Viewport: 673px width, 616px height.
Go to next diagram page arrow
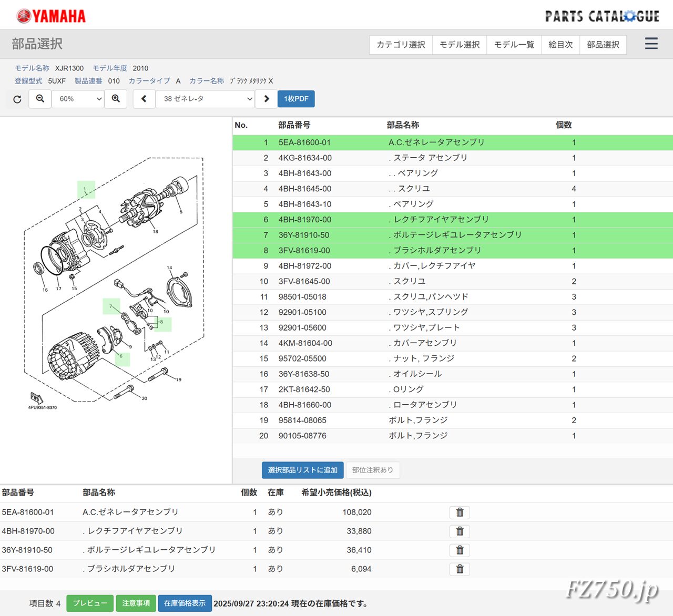click(x=267, y=99)
